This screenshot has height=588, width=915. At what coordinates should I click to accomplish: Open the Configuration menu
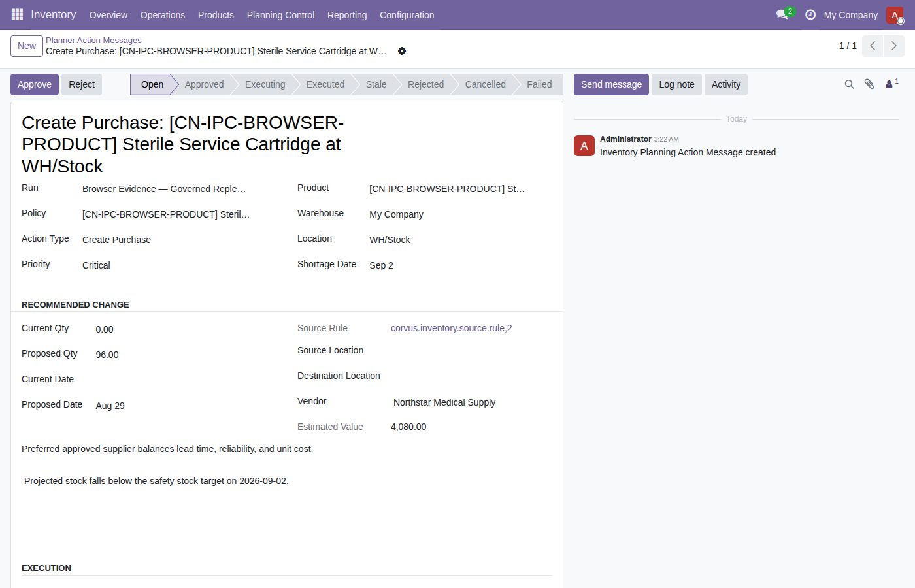(407, 15)
